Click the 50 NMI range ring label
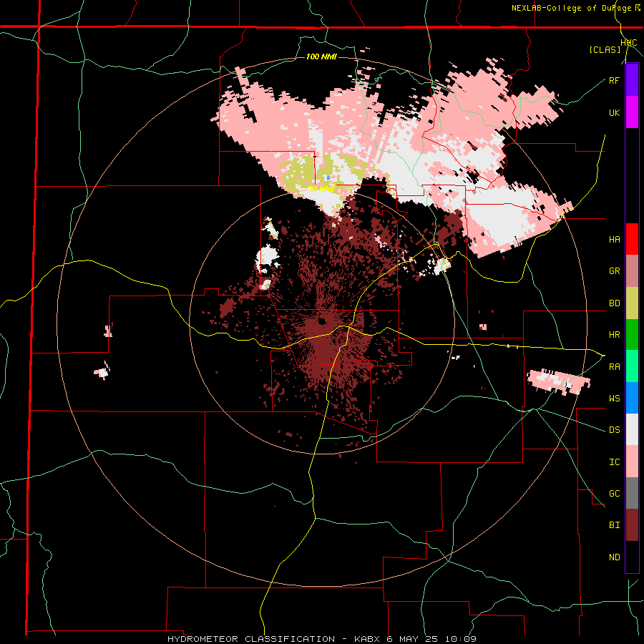This screenshot has height=644, width=644. 321,189
